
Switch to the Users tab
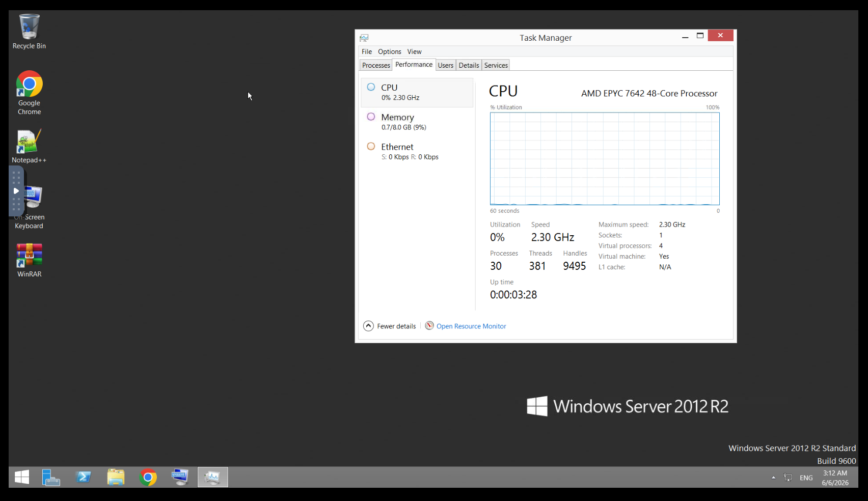coord(446,65)
